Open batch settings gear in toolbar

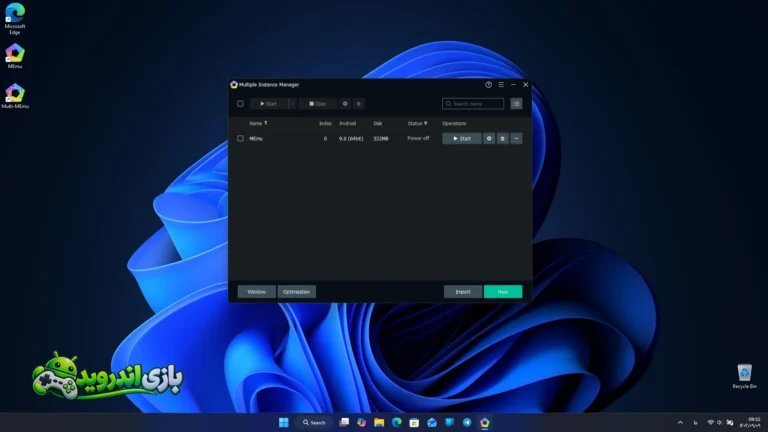pyautogui.click(x=345, y=104)
